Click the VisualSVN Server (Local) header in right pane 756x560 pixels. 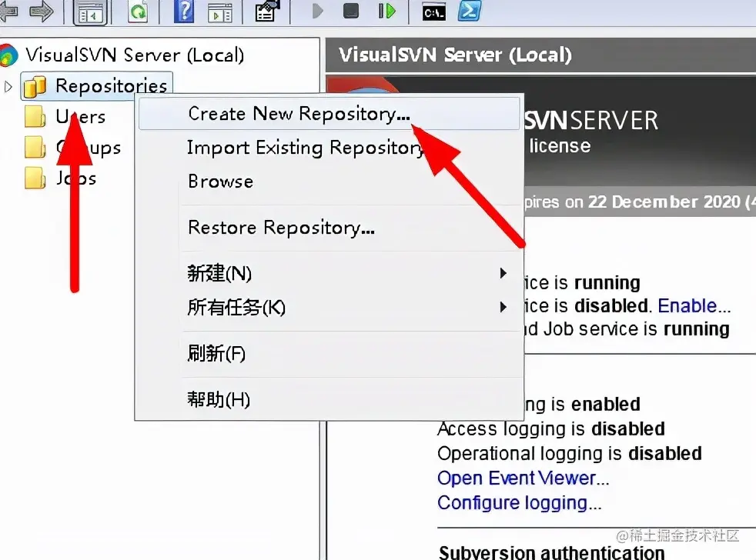455,55
